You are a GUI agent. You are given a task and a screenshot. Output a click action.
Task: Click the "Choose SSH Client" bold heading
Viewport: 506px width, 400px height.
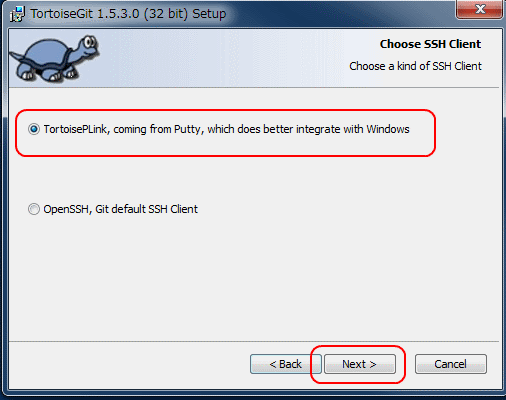[x=430, y=44]
